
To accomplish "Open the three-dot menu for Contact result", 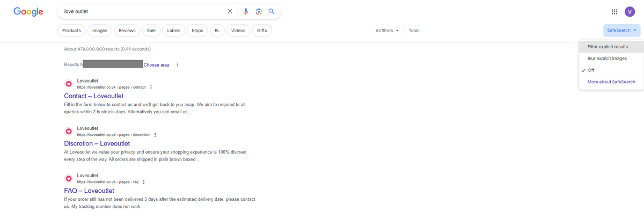I will point(151,87).
